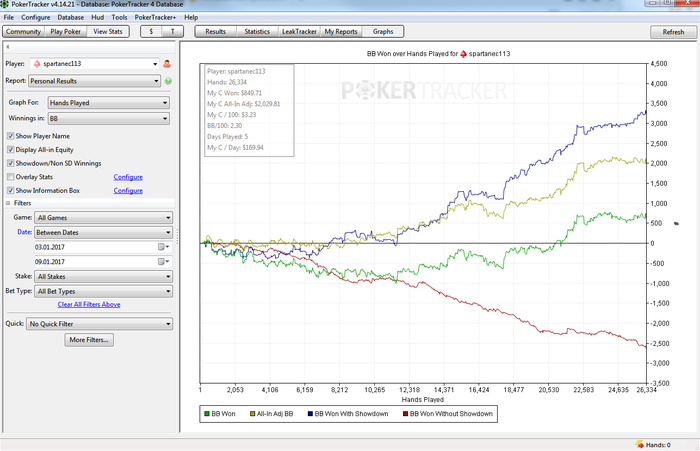Screen dimensions: 700x451
Task: Open the Configure menu
Action: point(36,17)
